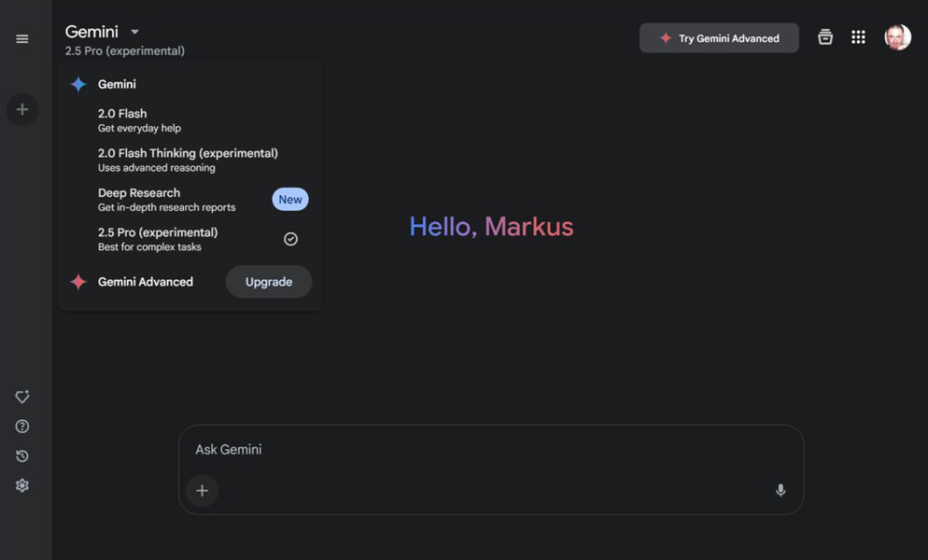Select the 2.0 Flash model

[x=190, y=120]
